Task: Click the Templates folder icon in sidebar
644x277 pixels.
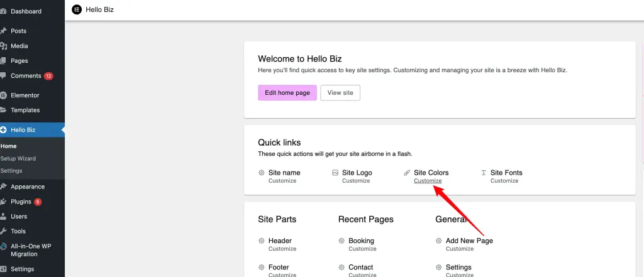Action: pos(3,110)
